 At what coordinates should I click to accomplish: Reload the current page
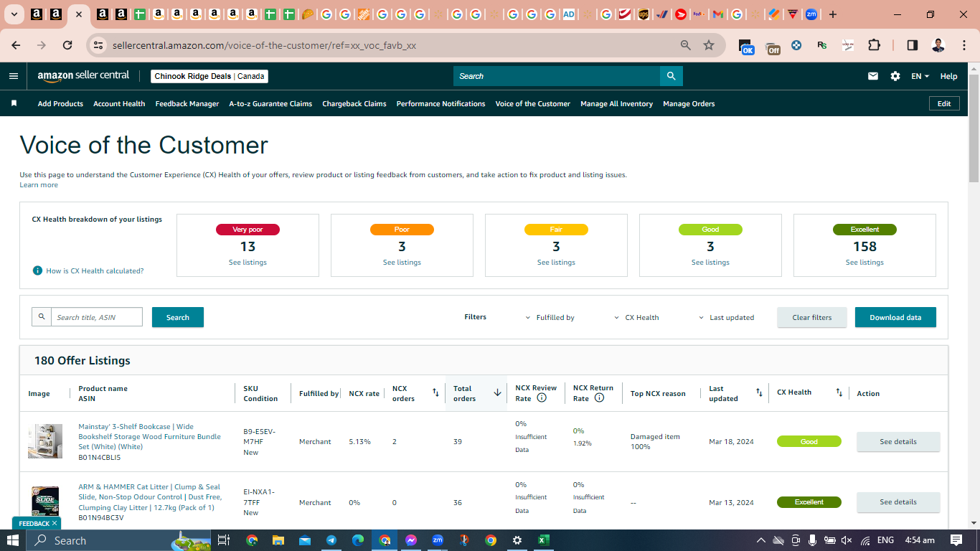[67, 45]
